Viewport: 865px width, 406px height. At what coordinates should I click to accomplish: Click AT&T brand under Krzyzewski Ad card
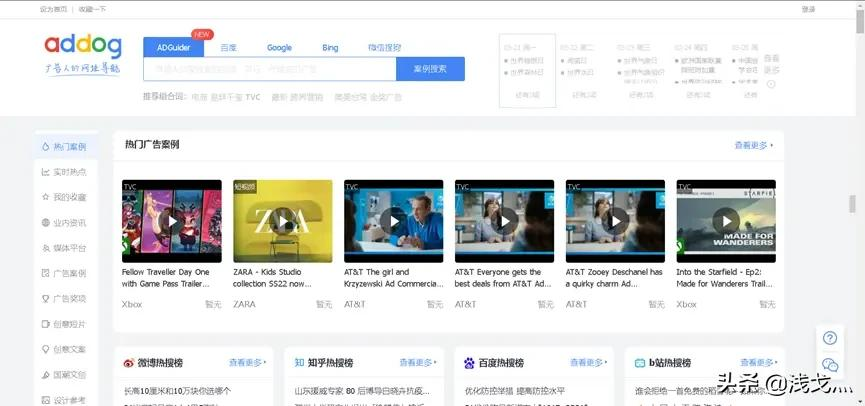[x=355, y=304]
